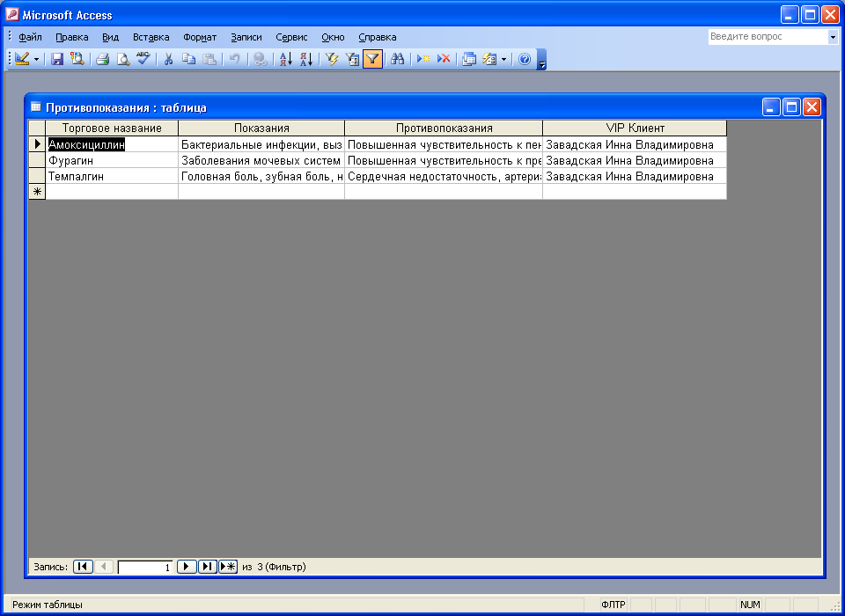Click Filter By Selection icon
845x616 pixels.
332,59
